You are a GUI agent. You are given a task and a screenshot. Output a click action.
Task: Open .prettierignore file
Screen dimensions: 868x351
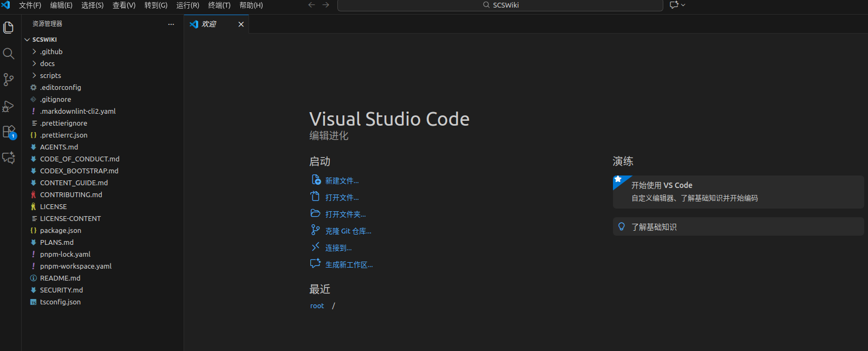(102, 123)
